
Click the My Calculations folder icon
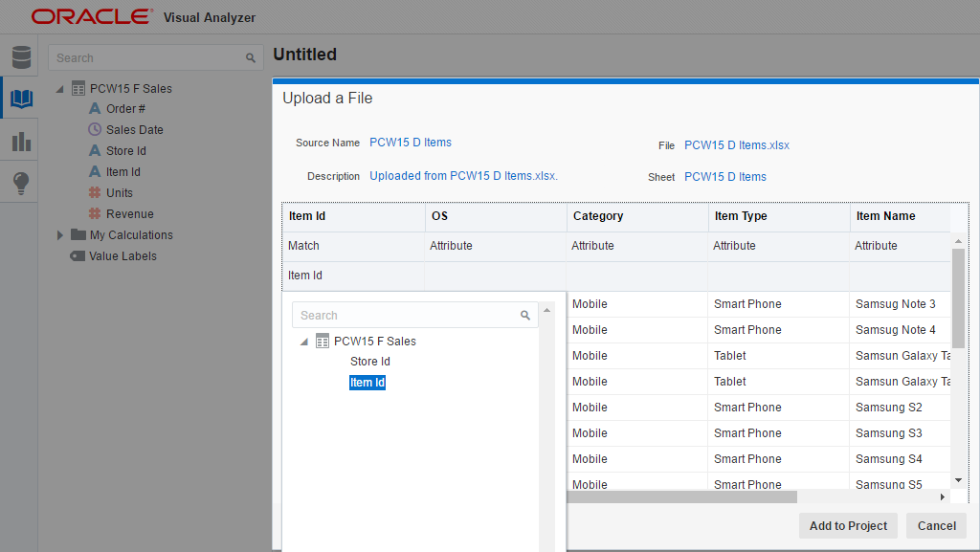click(78, 234)
